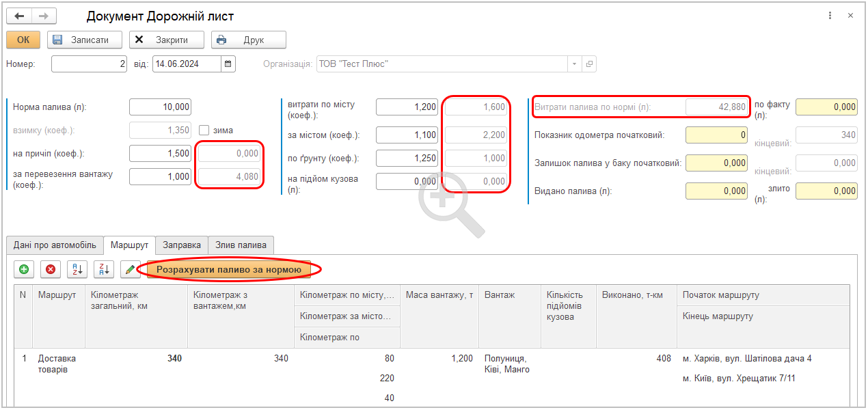Click the Вантаж column header
This screenshot has width=868, height=410.
coord(510,316)
